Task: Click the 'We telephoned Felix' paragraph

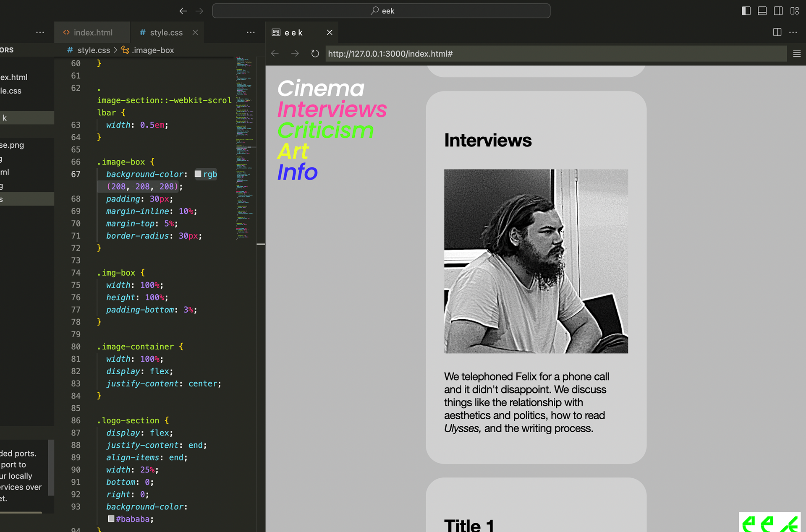Action: click(527, 402)
